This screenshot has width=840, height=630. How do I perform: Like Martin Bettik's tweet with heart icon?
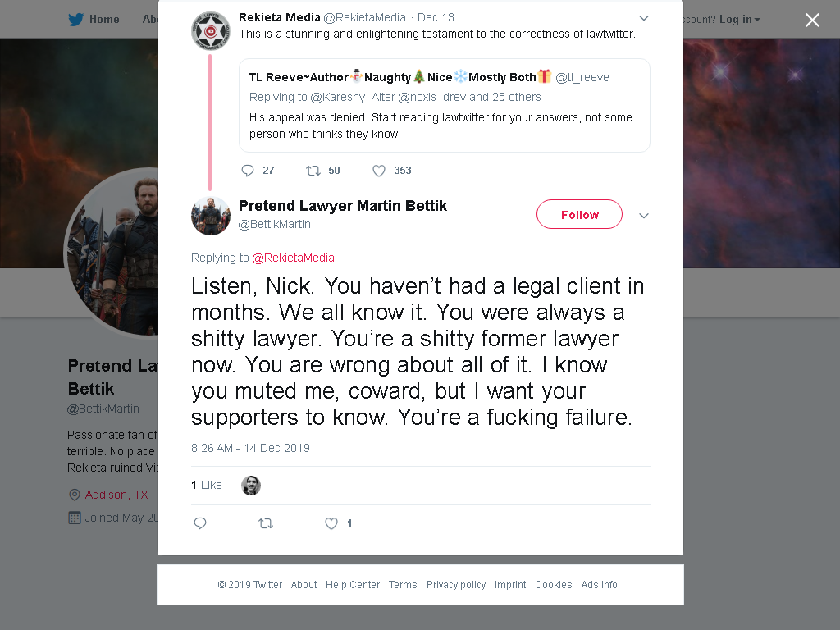point(331,523)
